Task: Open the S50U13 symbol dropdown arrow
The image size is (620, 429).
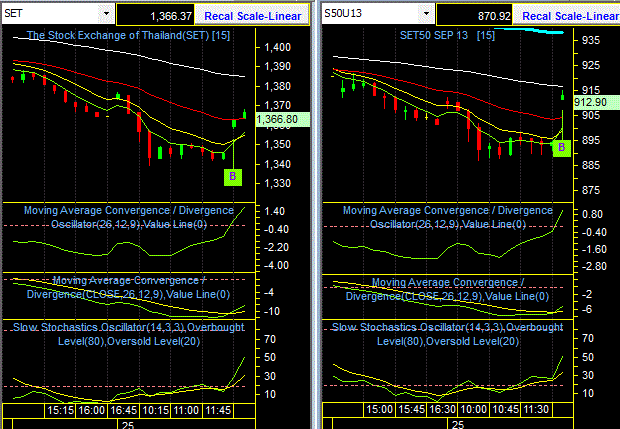Action: click(x=426, y=14)
